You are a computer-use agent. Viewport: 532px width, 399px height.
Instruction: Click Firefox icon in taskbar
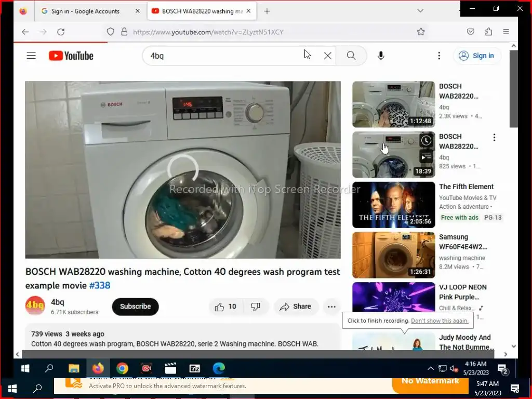click(x=98, y=368)
